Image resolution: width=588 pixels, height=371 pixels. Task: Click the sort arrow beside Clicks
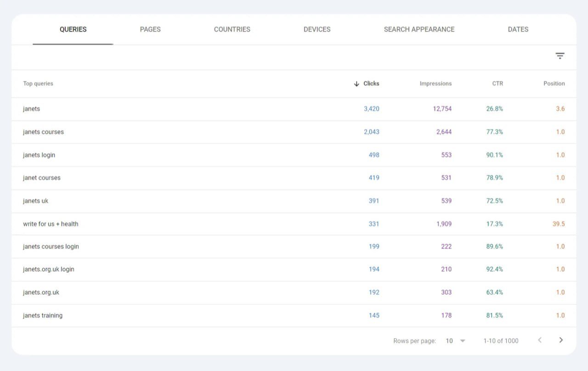point(356,84)
